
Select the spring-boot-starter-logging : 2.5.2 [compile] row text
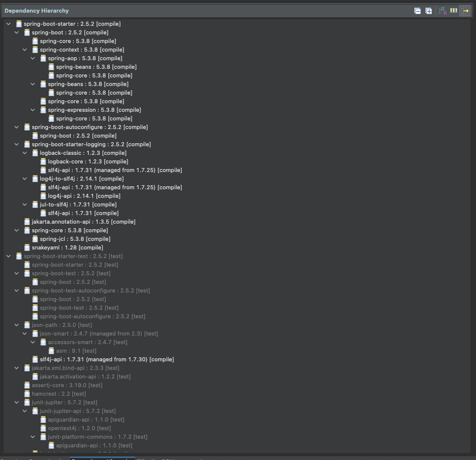pos(92,145)
